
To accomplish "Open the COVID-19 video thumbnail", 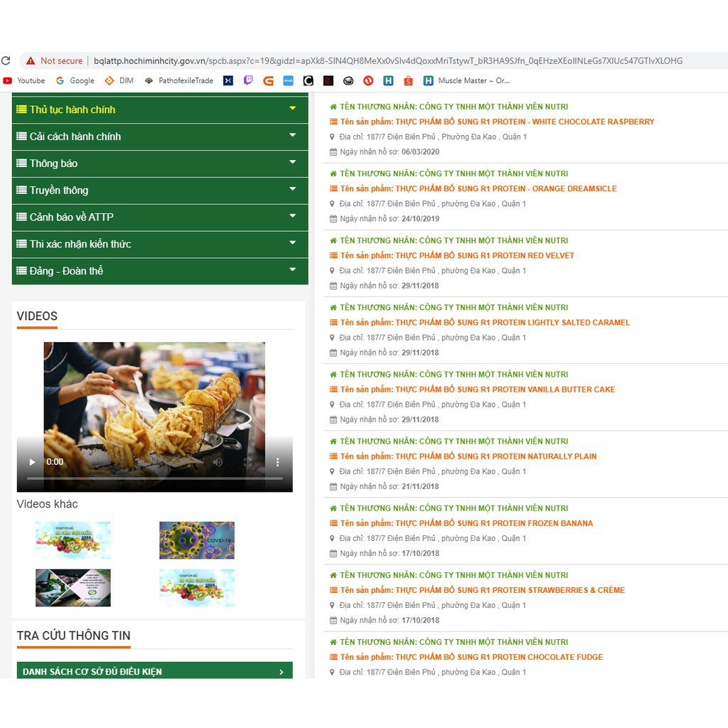I will click(x=197, y=540).
